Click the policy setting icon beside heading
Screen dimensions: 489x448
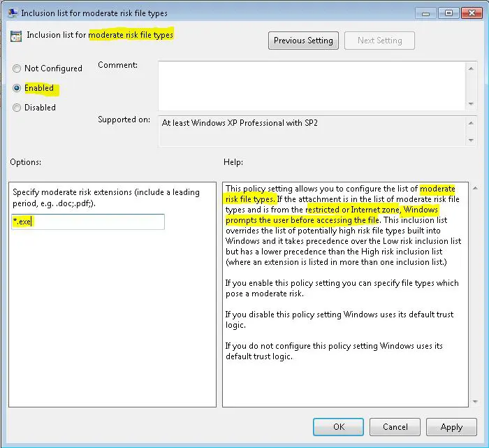coord(16,36)
